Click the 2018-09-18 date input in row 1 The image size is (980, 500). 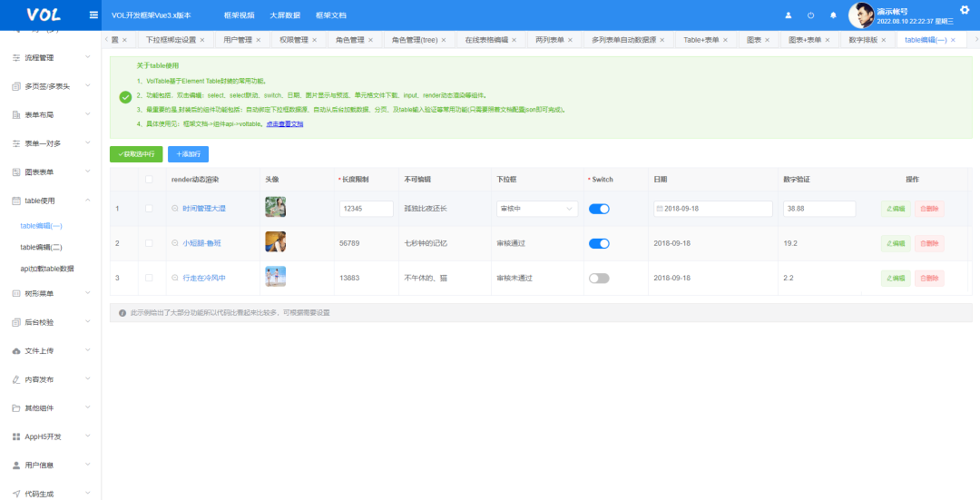[x=713, y=209]
